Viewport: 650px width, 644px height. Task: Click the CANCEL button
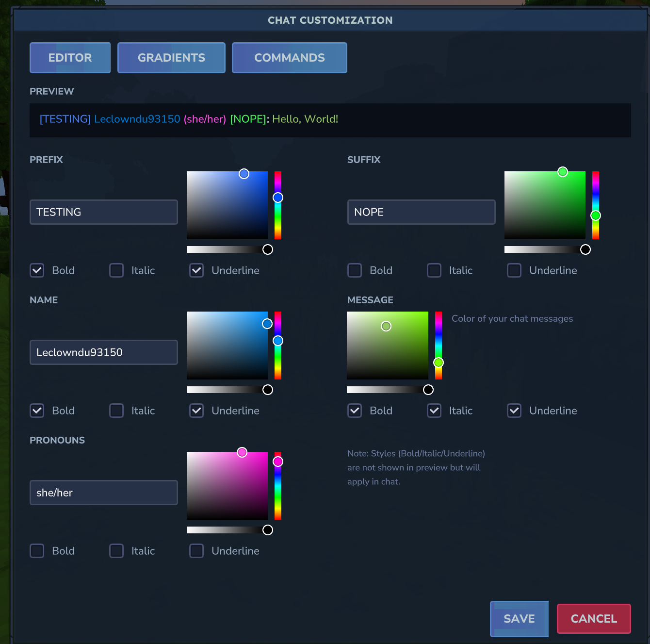pyautogui.click(x=593, y=618)
